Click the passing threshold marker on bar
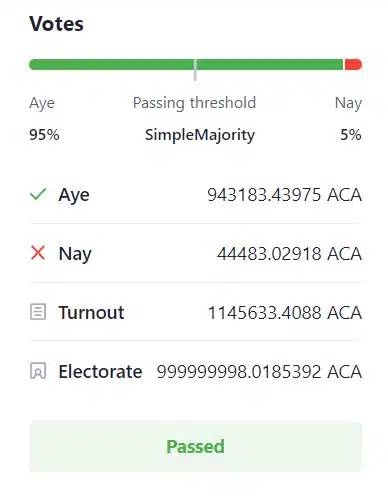Viewport: 388px width, 499px height. point(195,70)
